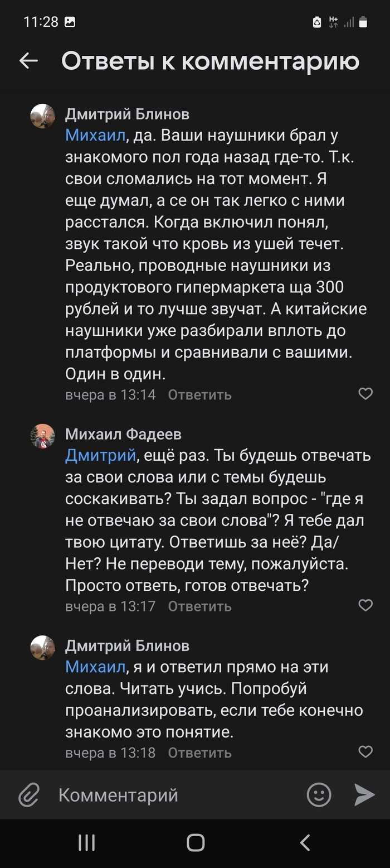Image resolution: width=390 pixels, height=868 pixels.
Task: Reply to the comment from 13:17
Action: point(199,606)
